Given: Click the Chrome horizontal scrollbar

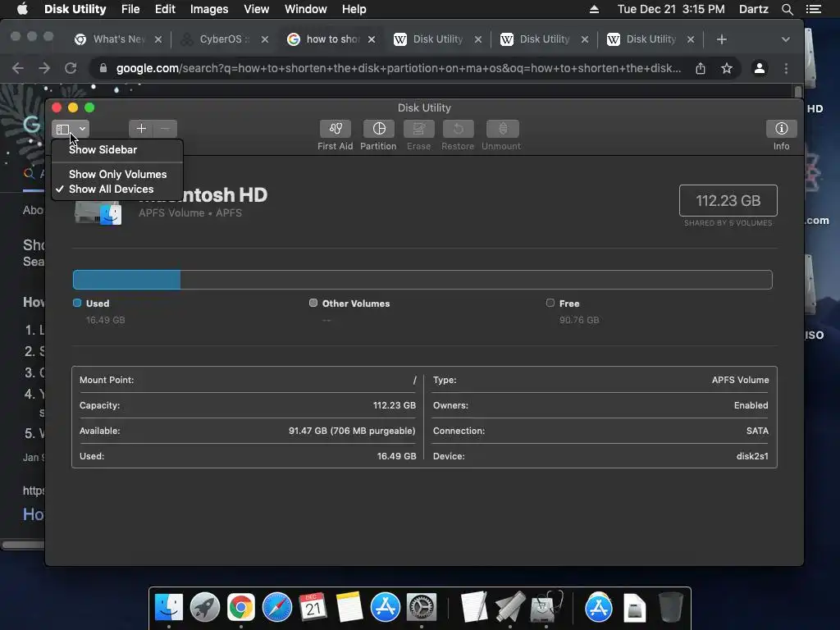Looking at the screenshot, I should pos(24,546).
